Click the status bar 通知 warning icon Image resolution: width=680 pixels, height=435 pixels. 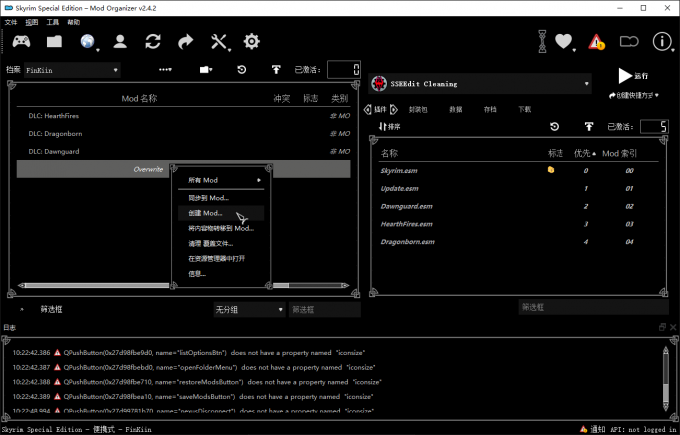pos(584,429)
